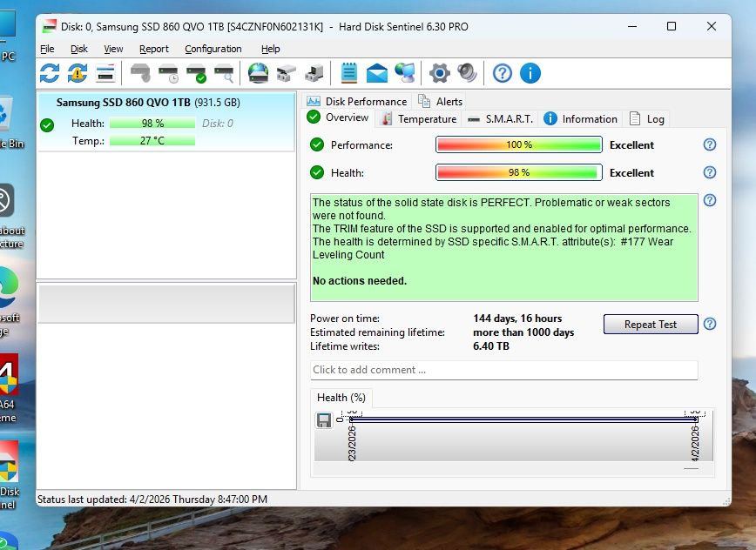
Task: Switch to the Log tab
Action: pos(647,119)
